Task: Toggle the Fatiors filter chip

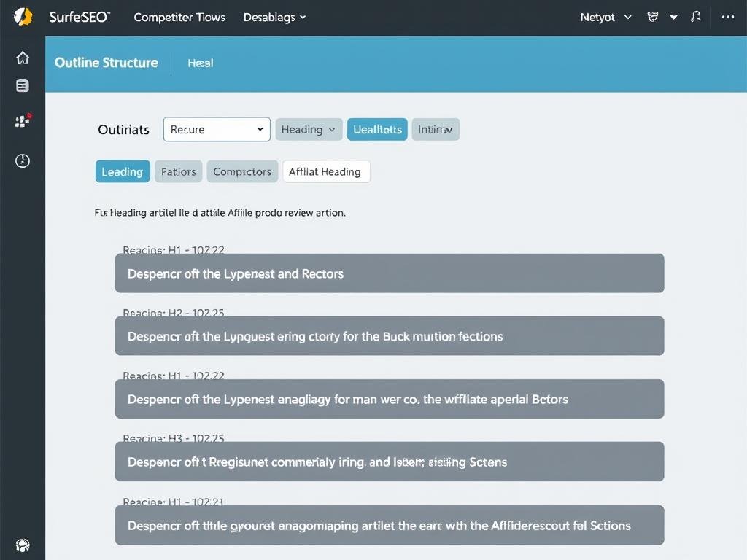Action: point(178,171)
